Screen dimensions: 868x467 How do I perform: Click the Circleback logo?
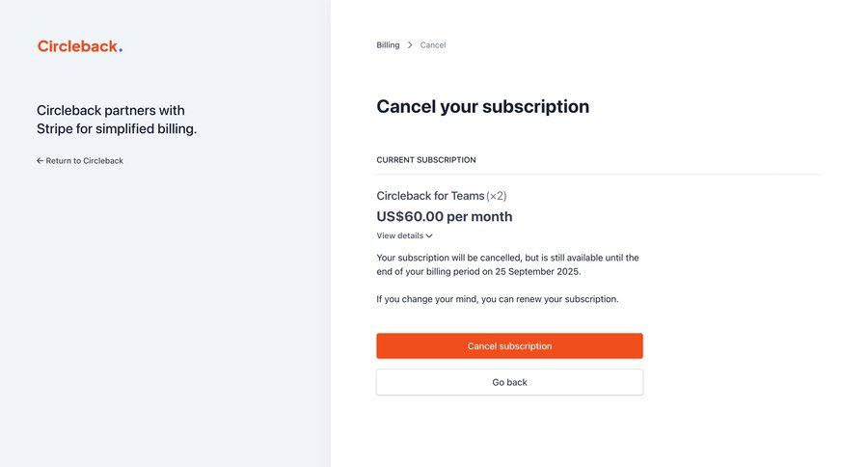pos(78,46)
